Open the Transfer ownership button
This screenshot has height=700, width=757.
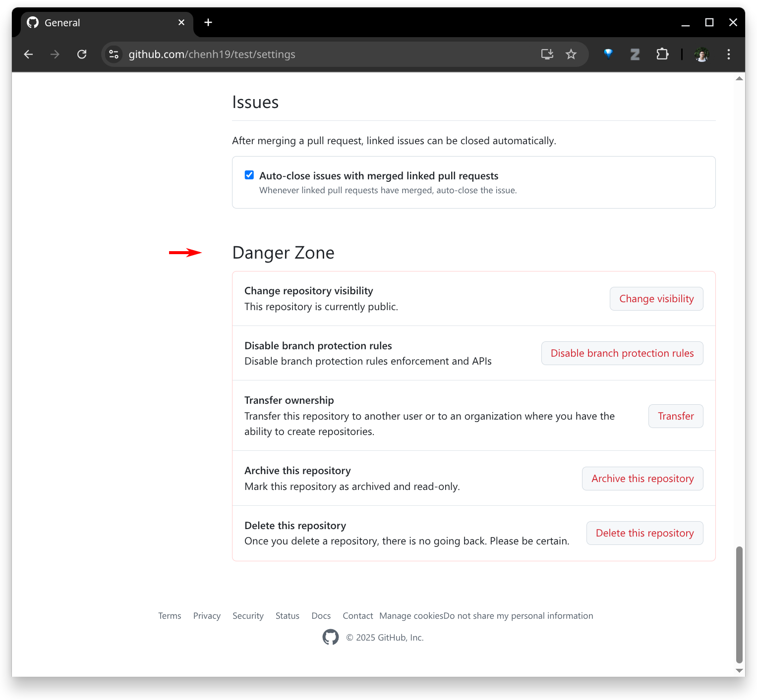pyautogui.click(x=676, y=416)
